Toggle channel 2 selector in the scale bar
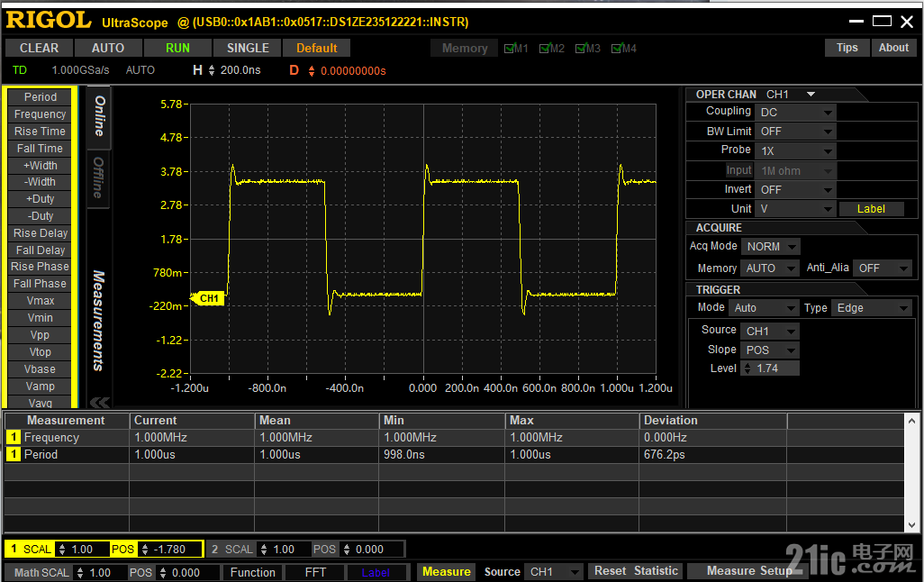Screen dimensions: 924x582 (x=214, y=549)
